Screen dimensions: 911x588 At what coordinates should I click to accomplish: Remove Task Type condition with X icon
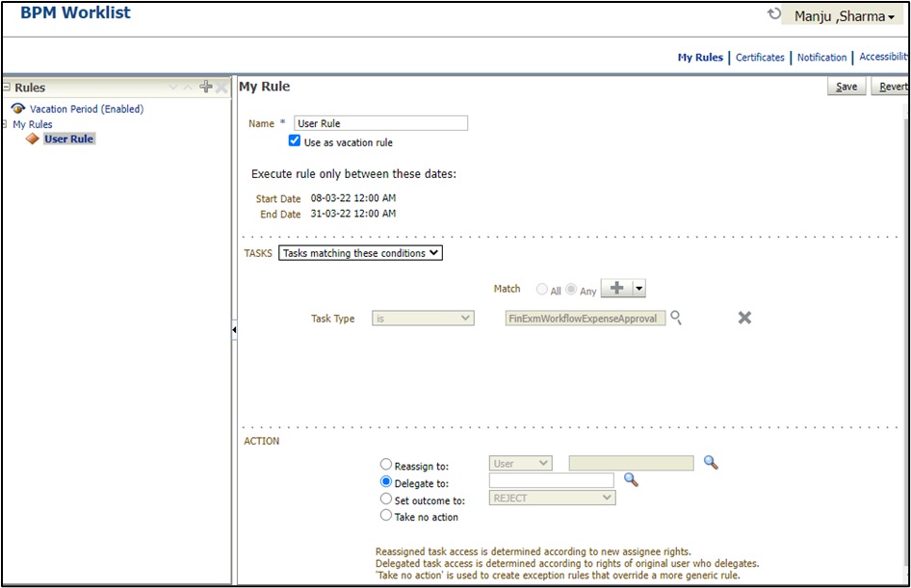pos(744,318)
